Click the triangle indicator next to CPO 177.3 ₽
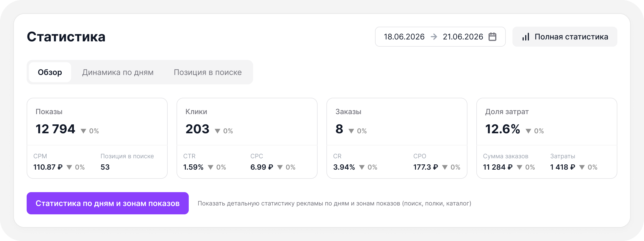The image size is (644, 241). tap(445, 167)
